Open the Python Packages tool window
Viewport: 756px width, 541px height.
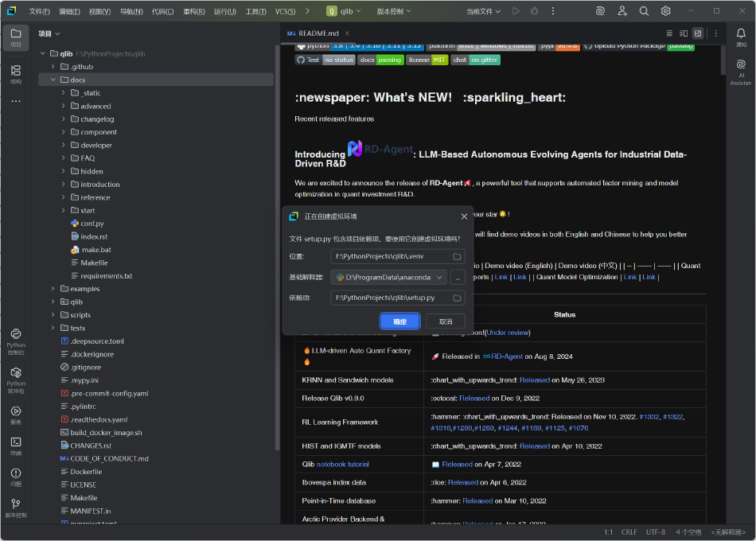[16, 380]
